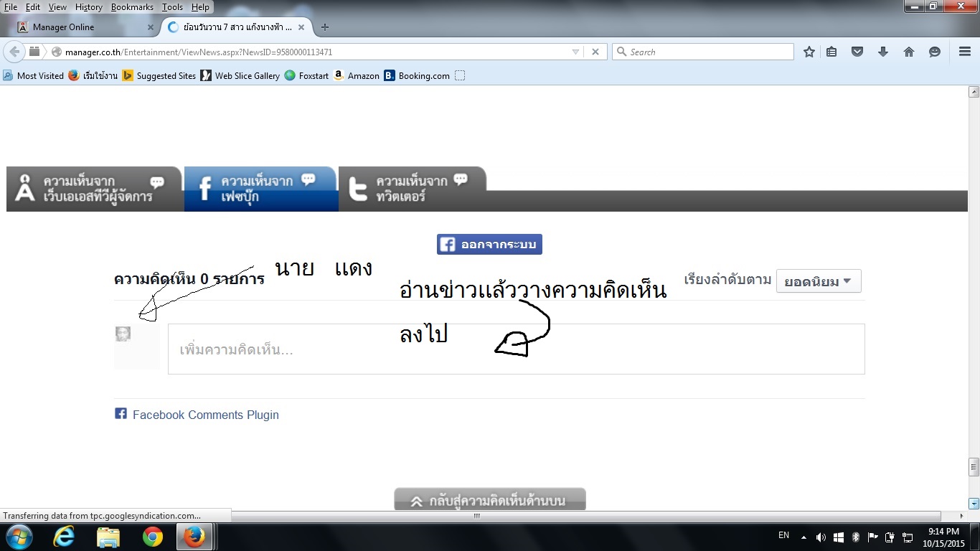The height and width of the screenshot is (551, 980).
Task: Open the Booking.com bookmark
Action: [x=417, y=75]
